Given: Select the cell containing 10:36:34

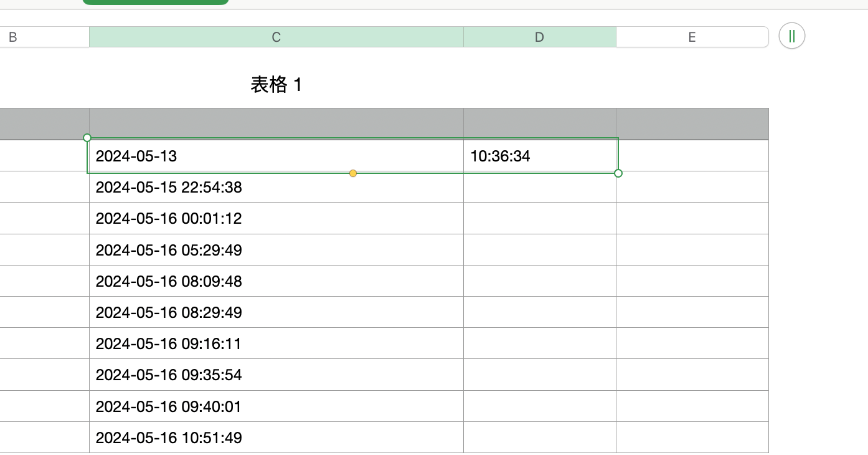Looking at the screenshot, I should [539, 156].
